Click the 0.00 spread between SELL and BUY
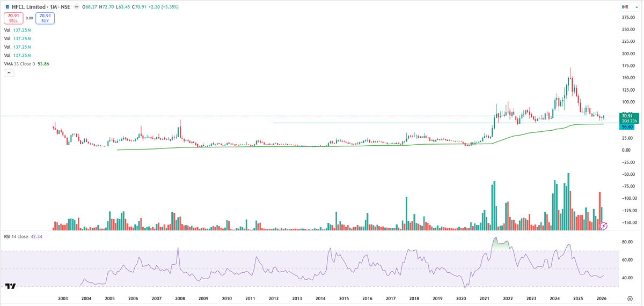The height and width of the screenshot is (306, 644). (29, 18)
